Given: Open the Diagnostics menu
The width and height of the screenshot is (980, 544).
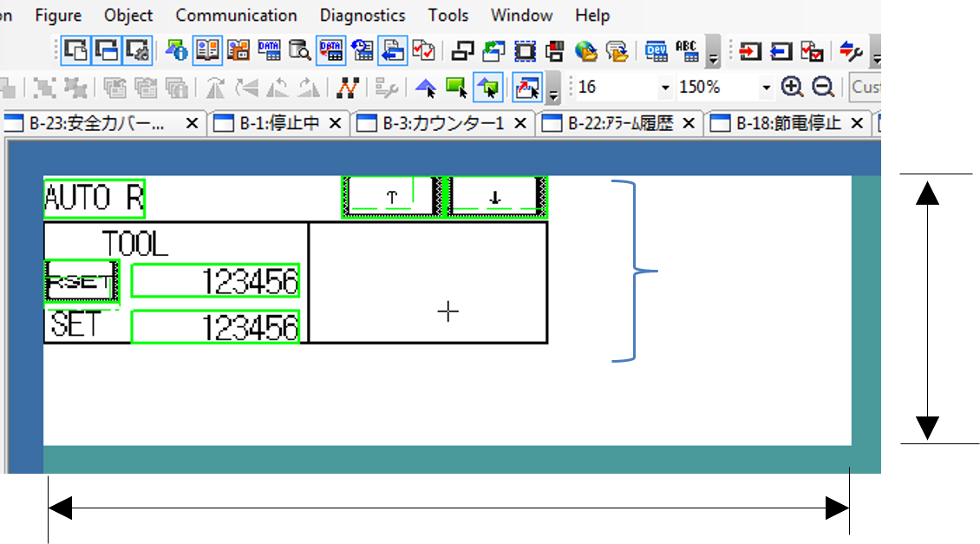Looking at the screenshot, I should [363, 15].
